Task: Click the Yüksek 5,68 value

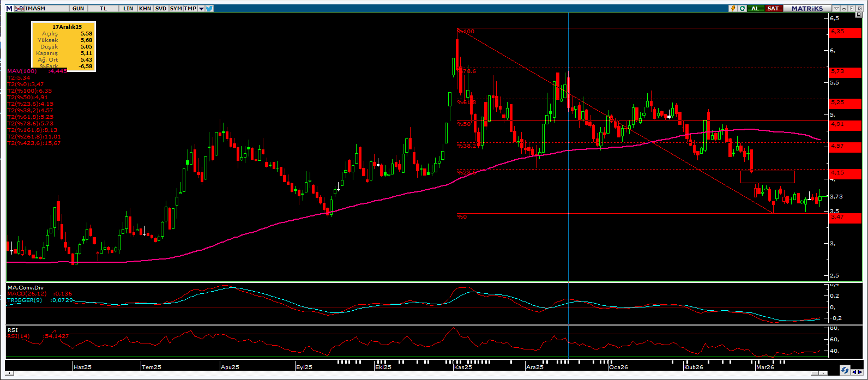Action: (86, 40)
